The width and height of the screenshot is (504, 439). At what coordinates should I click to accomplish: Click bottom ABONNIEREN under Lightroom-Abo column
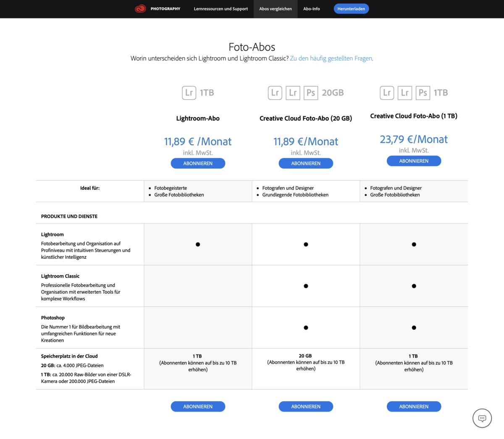(x=198, y=407)
